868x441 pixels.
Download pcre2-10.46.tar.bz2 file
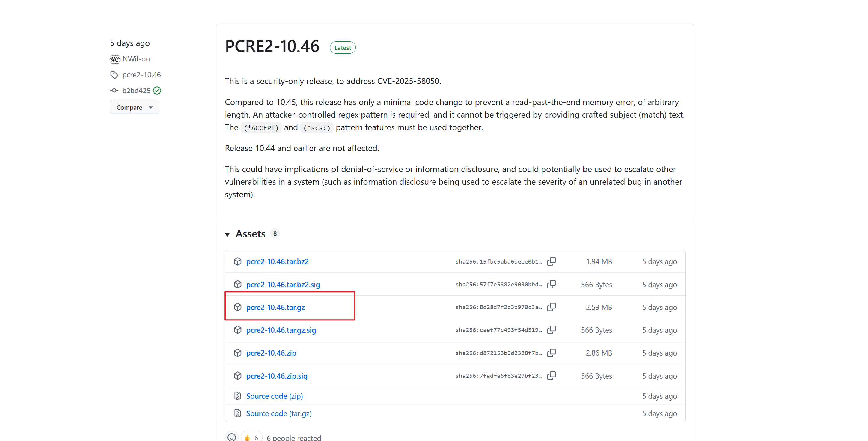277,261
